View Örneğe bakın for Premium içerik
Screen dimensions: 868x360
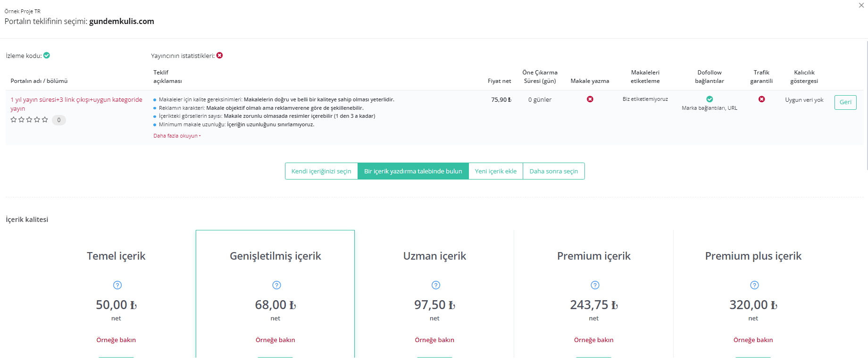tap(594, 340)
